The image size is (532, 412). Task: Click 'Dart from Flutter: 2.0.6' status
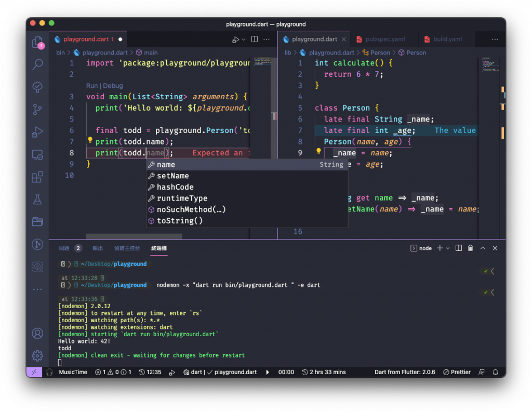click(x=405, y=373)
